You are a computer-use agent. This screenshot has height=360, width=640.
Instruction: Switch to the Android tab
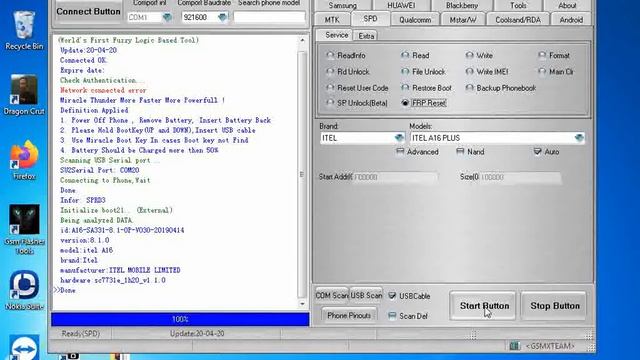coord(571,20)
